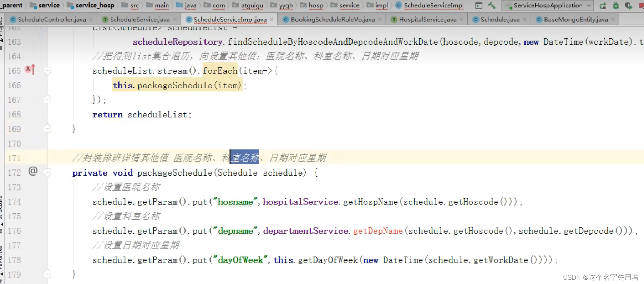
Task: Click the 'impl' breadcrumb folder
Action: click(378, 5)
